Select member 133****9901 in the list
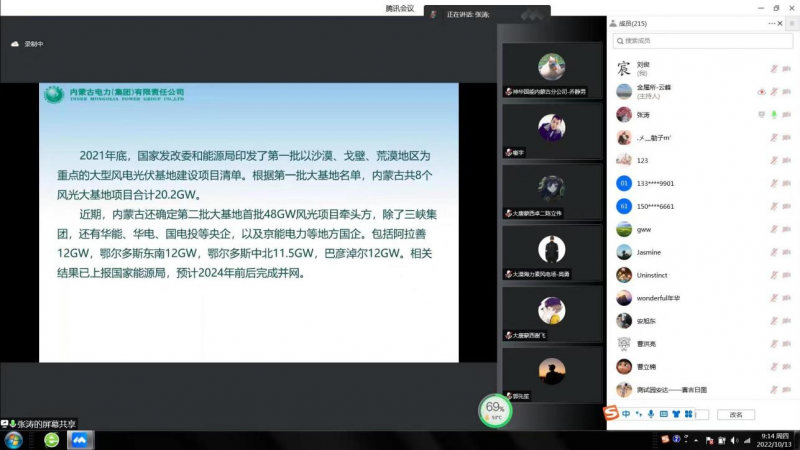 [x=703, y=183]
